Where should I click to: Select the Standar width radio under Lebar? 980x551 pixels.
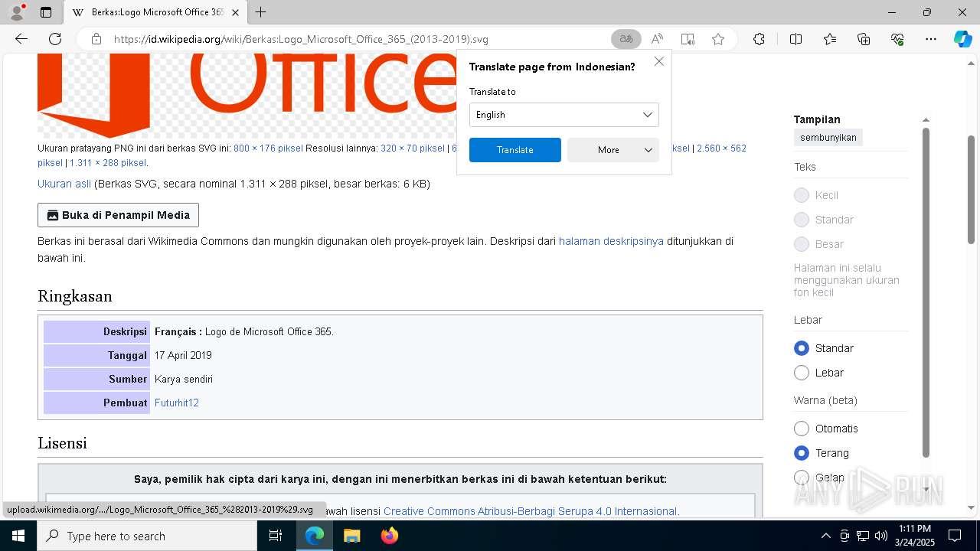coord(802,348)
